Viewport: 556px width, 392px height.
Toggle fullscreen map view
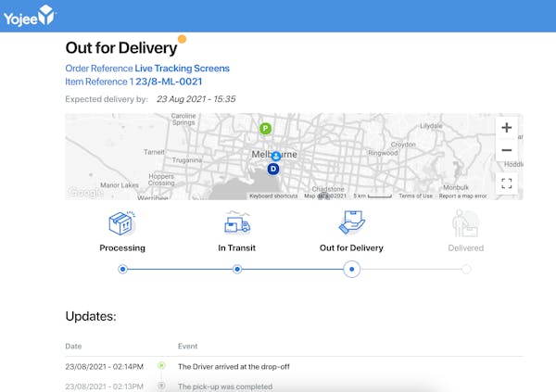(506, 183)
